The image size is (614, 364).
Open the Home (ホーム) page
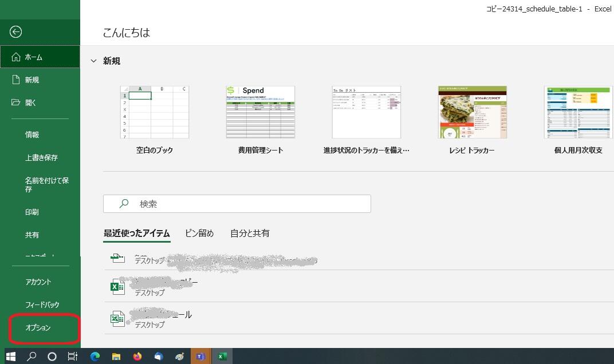click(33, 57)
